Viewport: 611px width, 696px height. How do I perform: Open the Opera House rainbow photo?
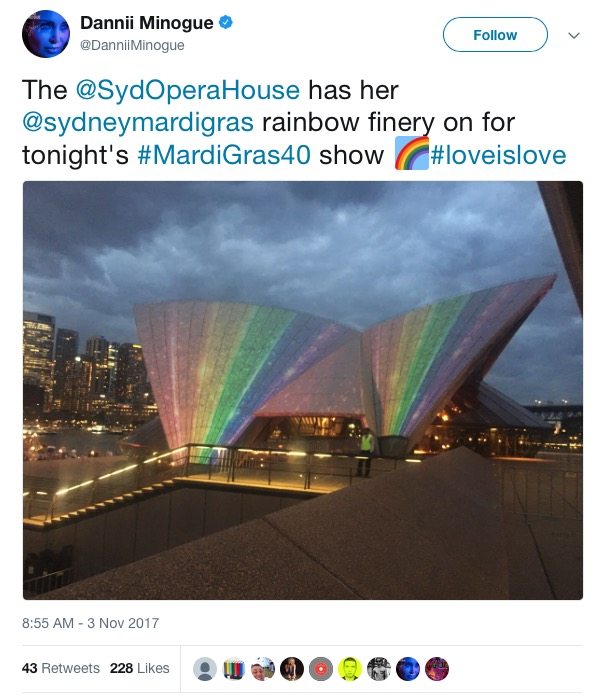coord(303,390)
